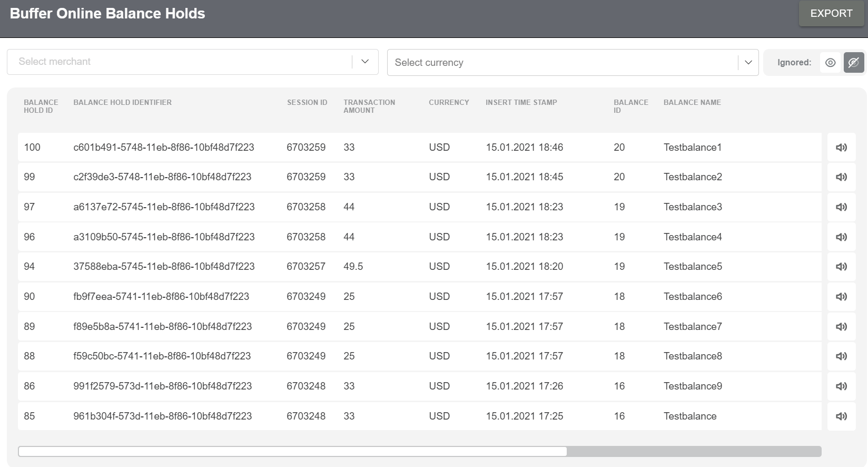Sort by Insert Time Stamp column header

coord(521,103)
